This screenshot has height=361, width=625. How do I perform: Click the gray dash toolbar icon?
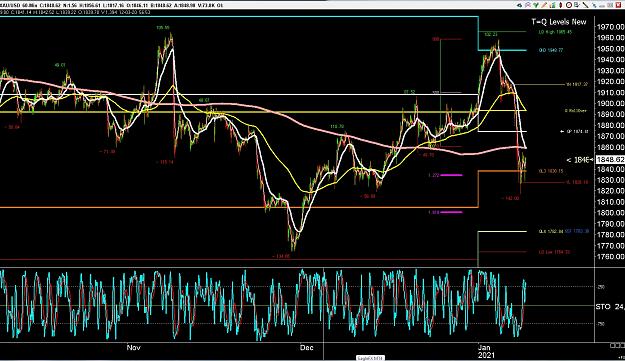601,6
